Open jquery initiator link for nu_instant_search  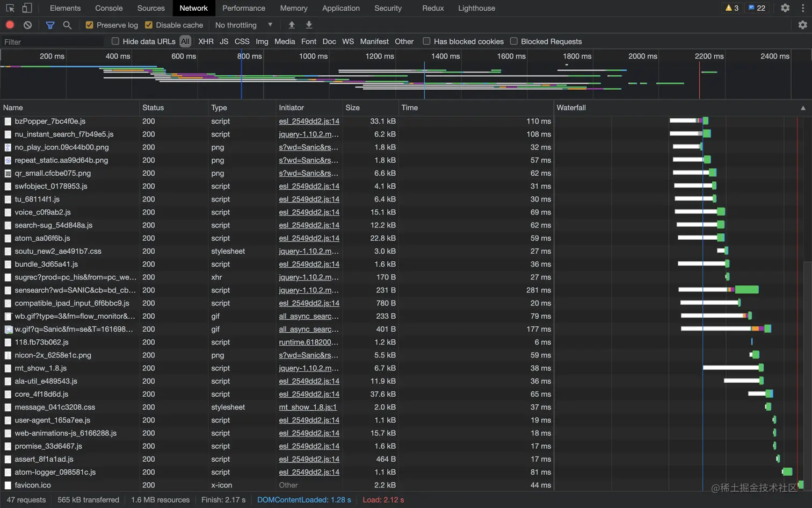[309, 134]
